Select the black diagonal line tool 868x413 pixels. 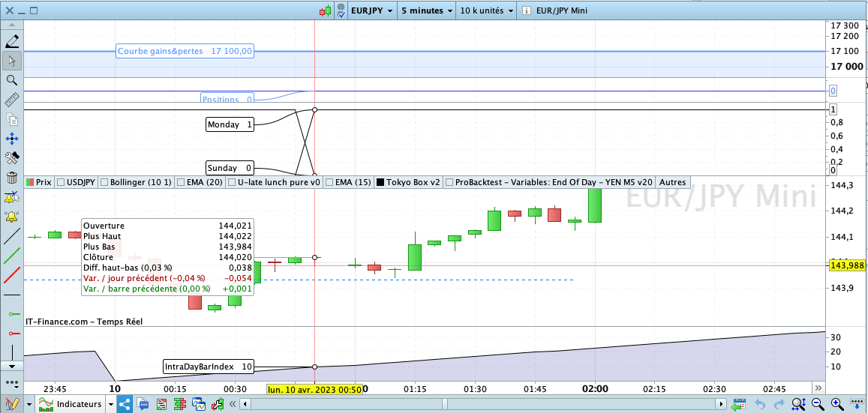(x=11, y=236)
